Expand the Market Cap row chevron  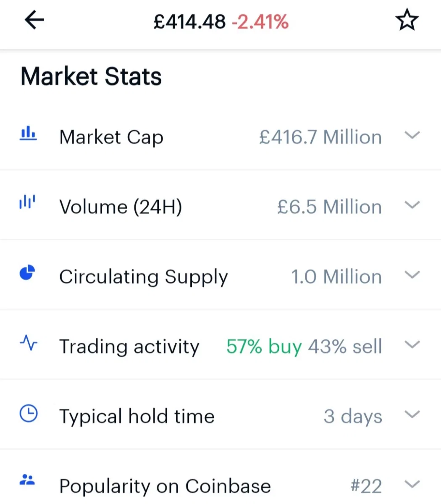tap(412, 135)
